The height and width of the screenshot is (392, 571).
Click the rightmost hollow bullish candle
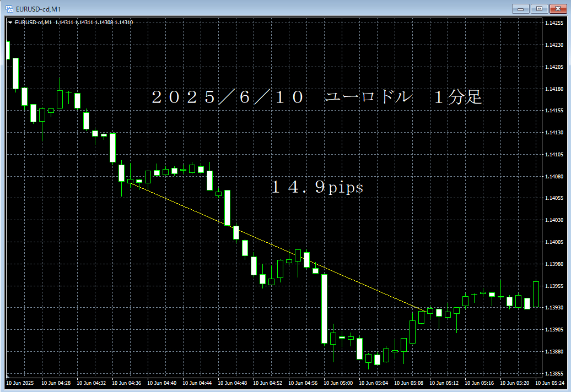click(536, 294)
